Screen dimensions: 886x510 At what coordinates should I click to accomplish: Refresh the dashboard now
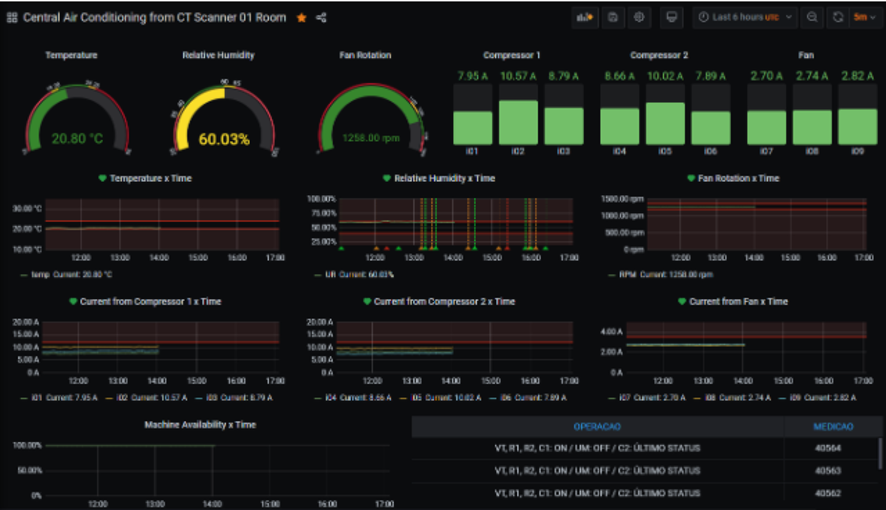pos(838,17)
